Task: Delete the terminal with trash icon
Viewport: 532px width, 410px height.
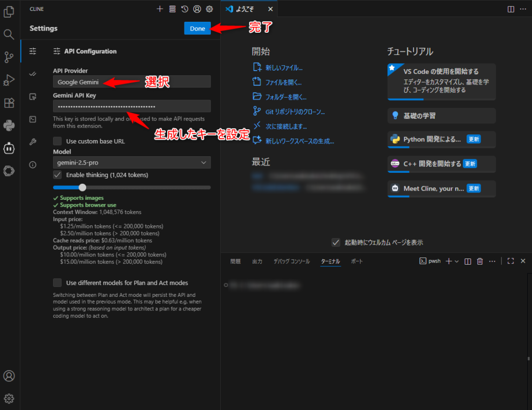Action: click(x=480, y=261)
